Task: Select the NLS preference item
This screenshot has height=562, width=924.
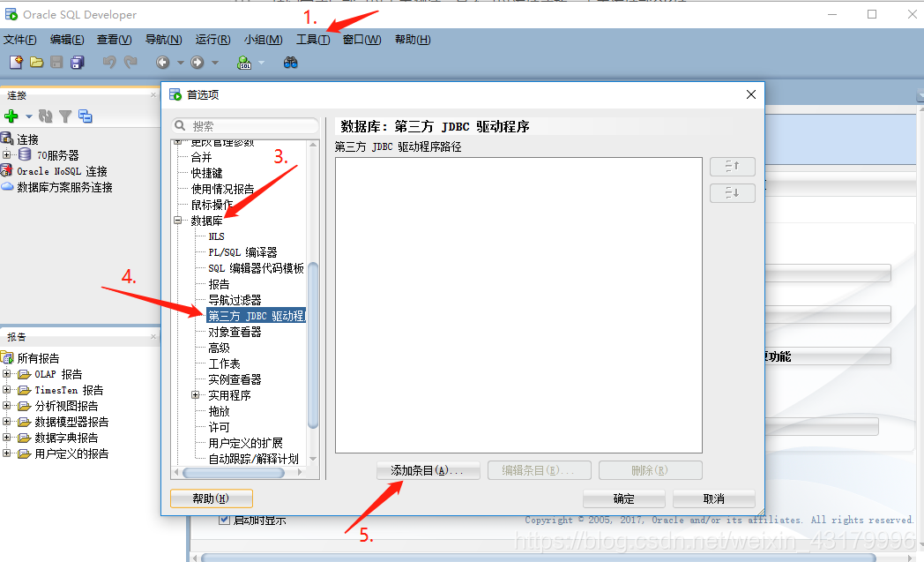Action: 216,236
